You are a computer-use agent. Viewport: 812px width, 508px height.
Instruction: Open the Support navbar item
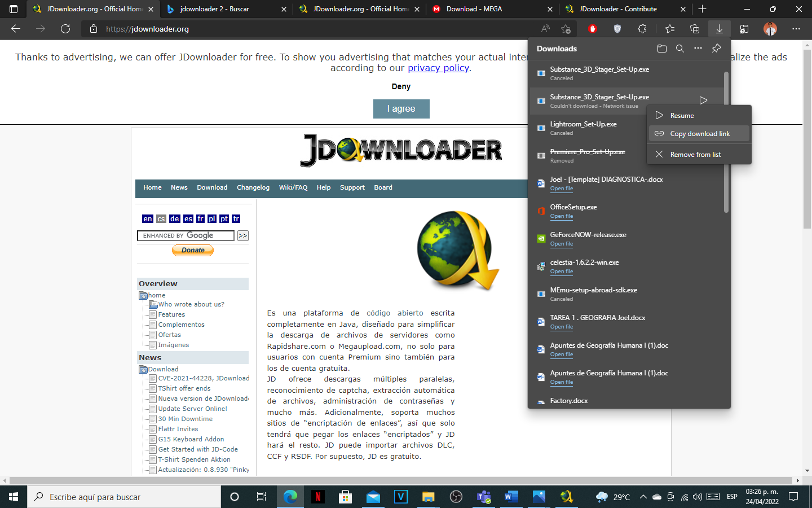352,187
